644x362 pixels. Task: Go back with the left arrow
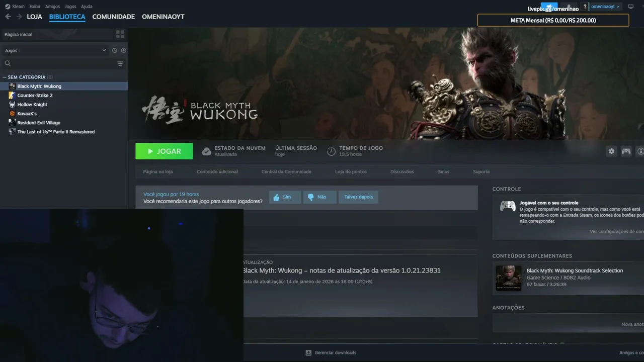coord(8,17)
